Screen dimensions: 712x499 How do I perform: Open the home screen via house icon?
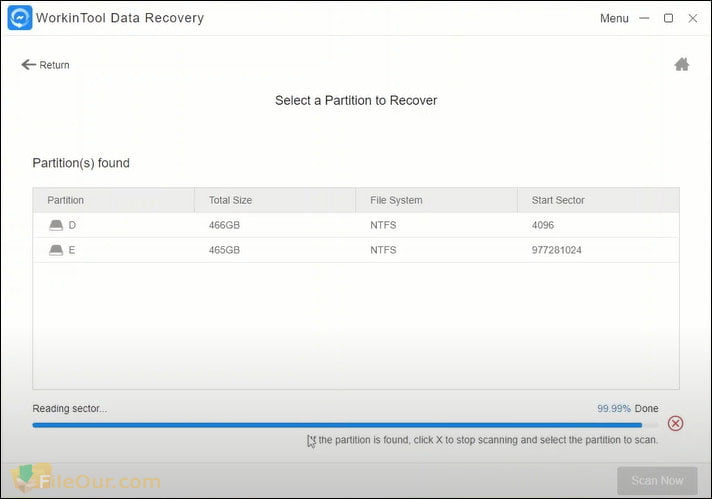pyautogui.click(x=682, y=64)
